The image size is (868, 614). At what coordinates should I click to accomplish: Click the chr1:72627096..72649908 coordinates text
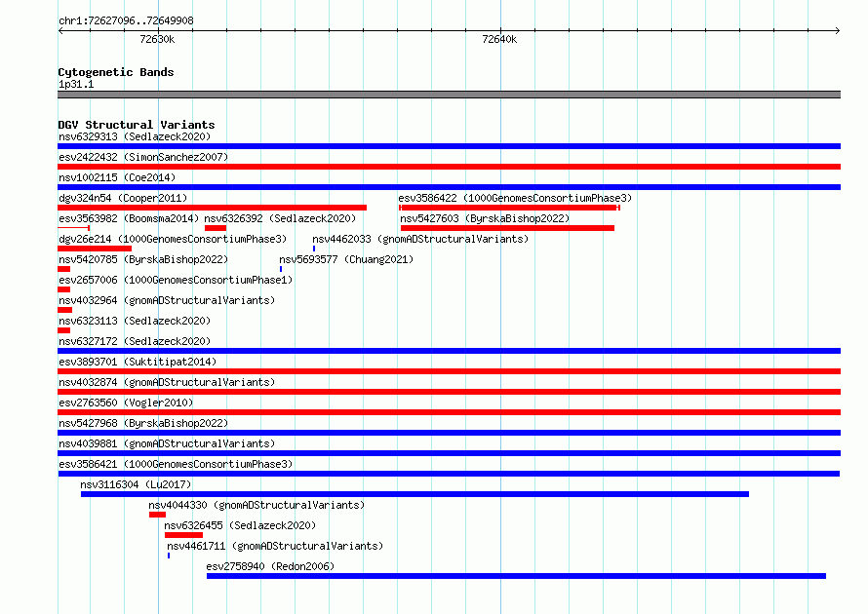(126, 20)
